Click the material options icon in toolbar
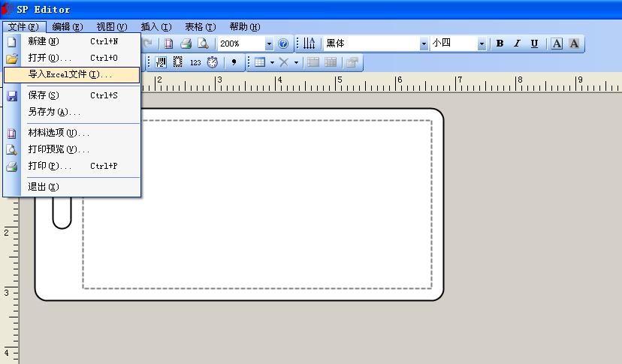Screen dimensions: 622x364 click(169, 44)
